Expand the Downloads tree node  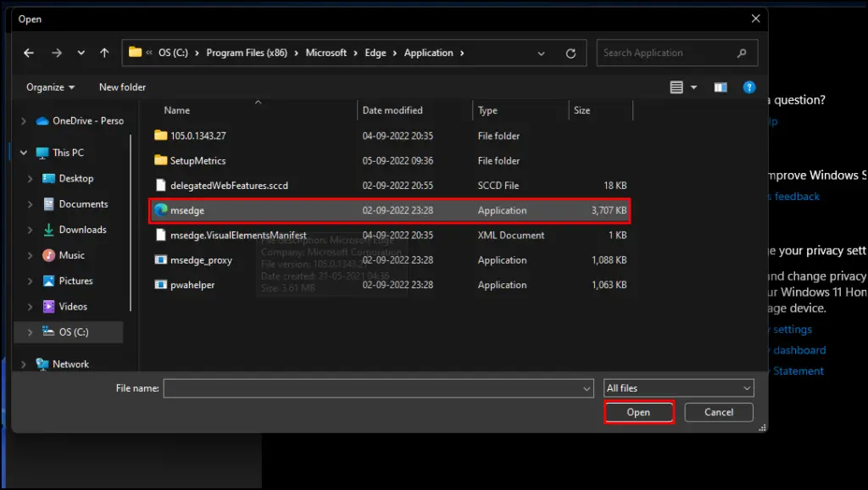click(x=30, y=230)
